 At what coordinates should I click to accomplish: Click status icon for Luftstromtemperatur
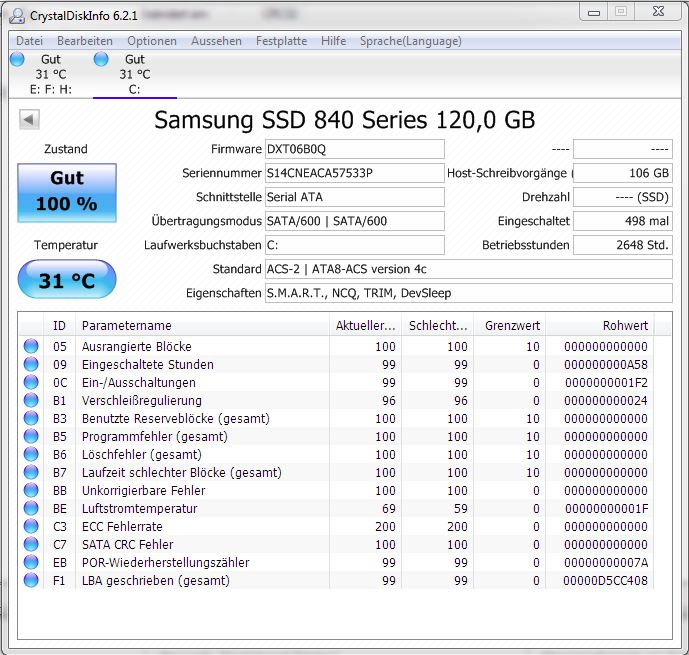click(31, 508)
